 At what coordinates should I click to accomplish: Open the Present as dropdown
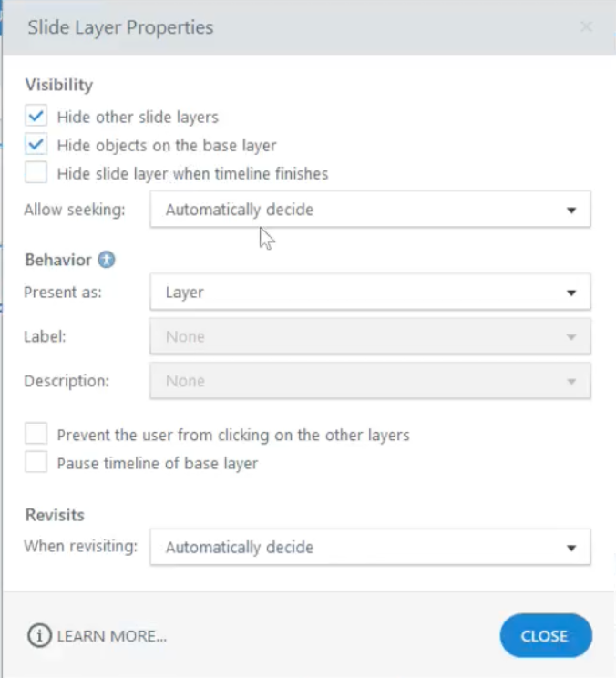pos(369,293)
